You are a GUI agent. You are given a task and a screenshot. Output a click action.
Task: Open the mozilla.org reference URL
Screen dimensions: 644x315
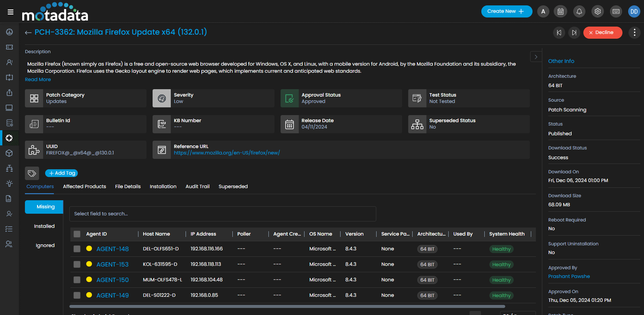tap(227, 153)
